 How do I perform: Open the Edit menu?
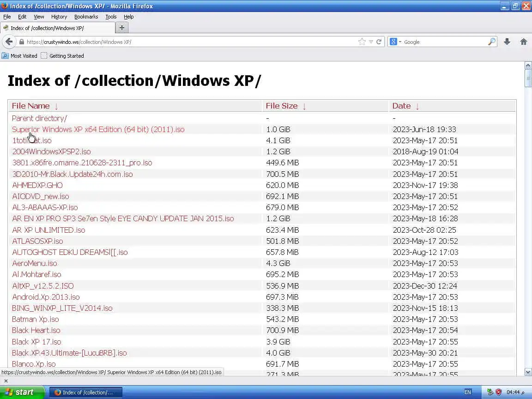click(22, 17)
